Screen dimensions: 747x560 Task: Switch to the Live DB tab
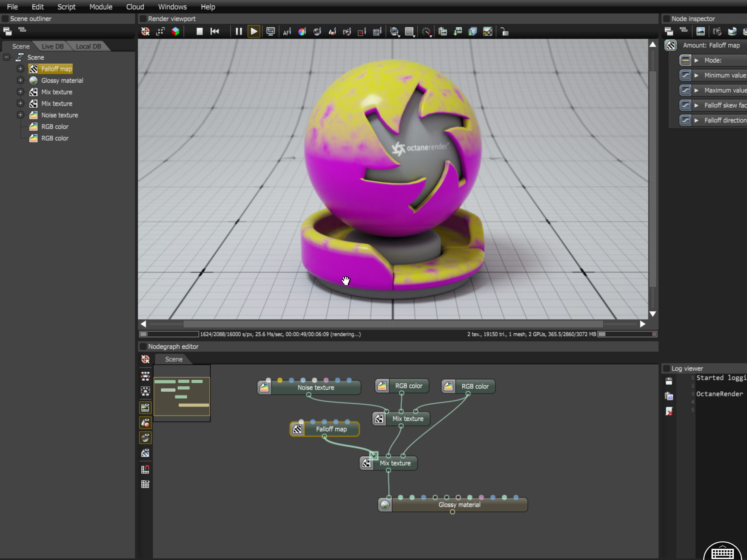pos(52,46)
